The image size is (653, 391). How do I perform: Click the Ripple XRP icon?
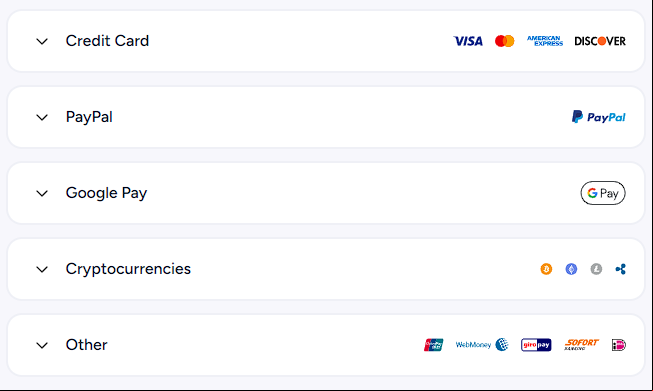point(621,269)
